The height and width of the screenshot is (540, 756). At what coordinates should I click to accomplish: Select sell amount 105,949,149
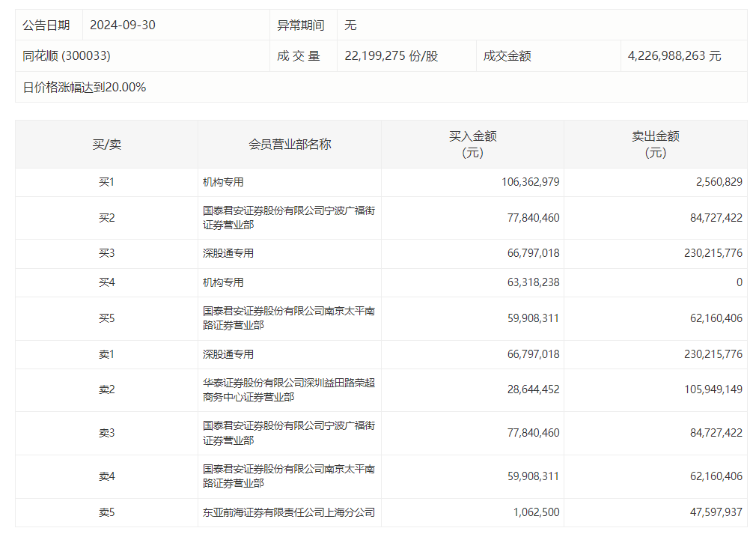[x=713, y=389]
